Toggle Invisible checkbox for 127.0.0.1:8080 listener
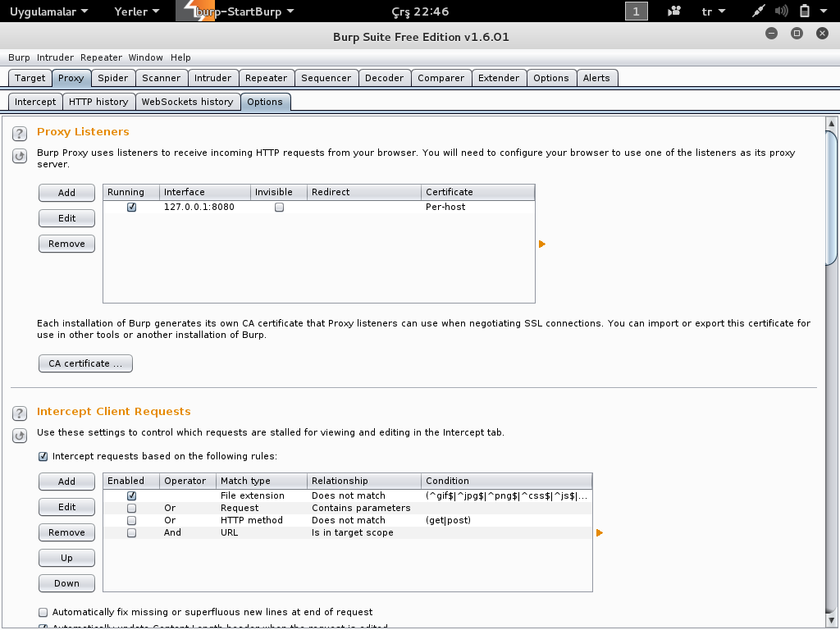Screen dimensions: 840x630 click(x=279, y=207)
